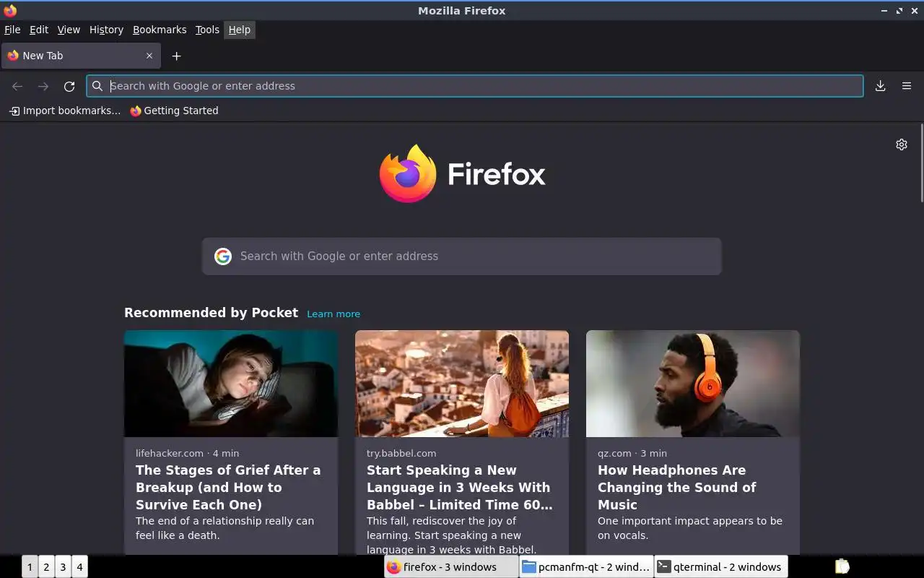Click pcmanfm-qt taskbar group button
This screenshot has width=924, height=578.
[x=586, y=567]
